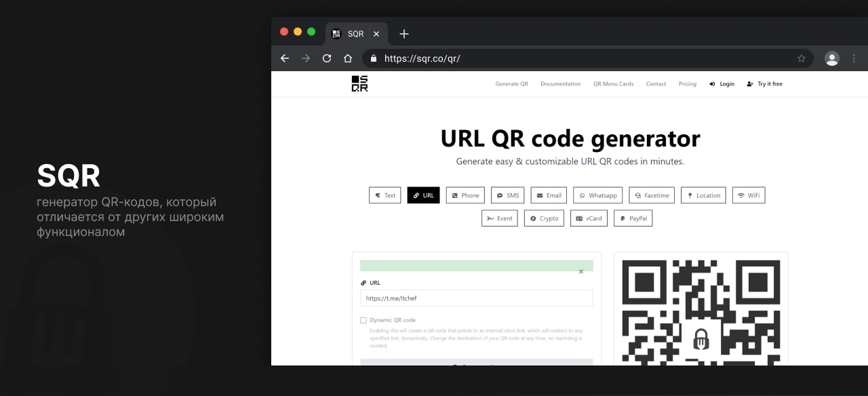The height and width of the screenshot is (396, 868).
Task: Bookmark the page with the star icon
Action: point(802,58)
